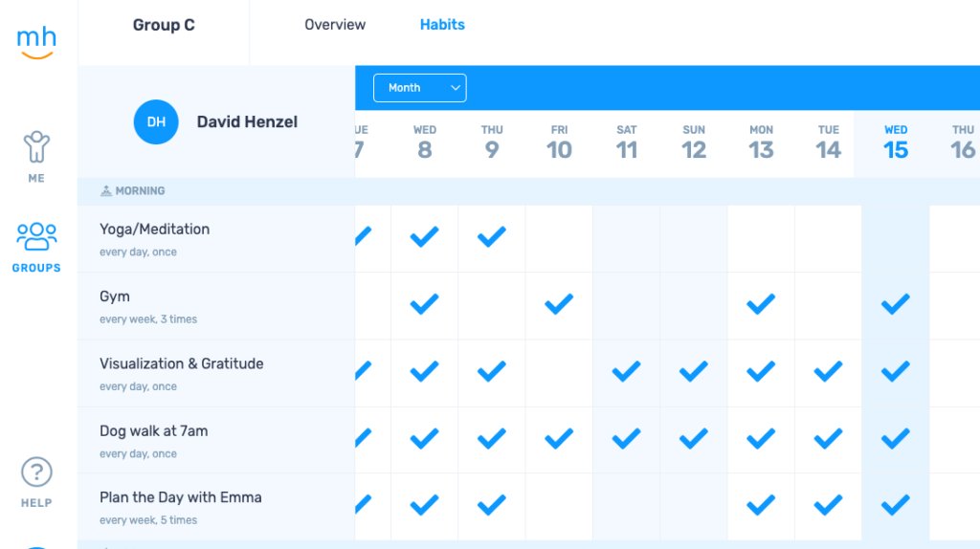
Task: Click the Group C title
Action: pos(164,25)
